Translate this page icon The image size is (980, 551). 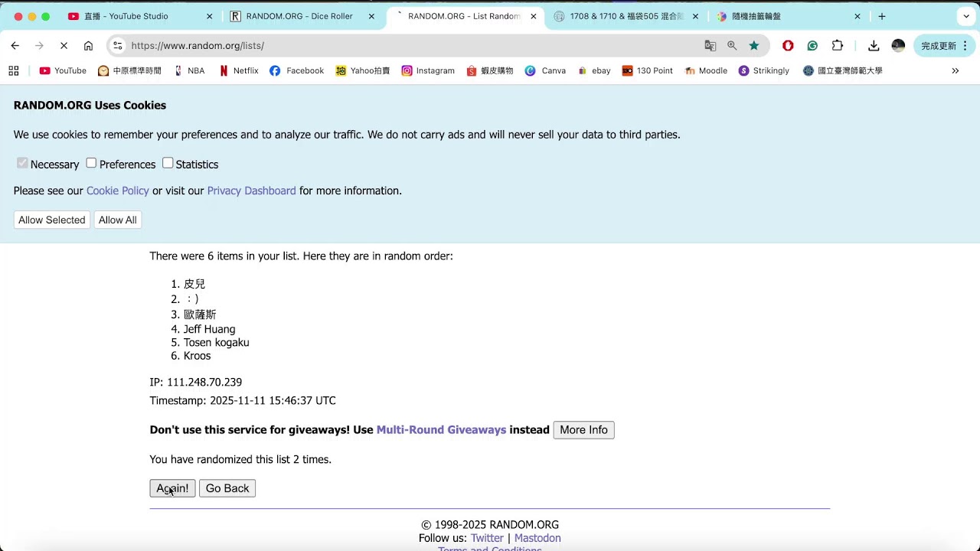(710, 46)
